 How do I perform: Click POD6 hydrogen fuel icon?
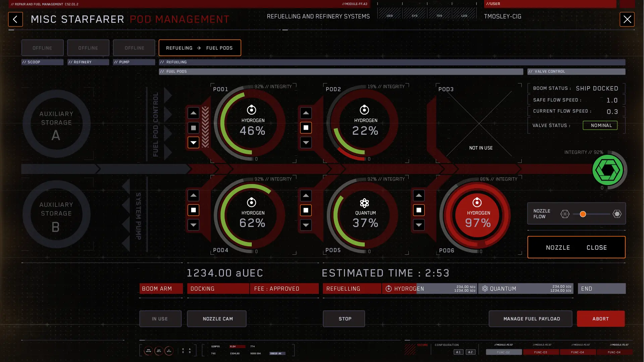click(x=477, y=202)
